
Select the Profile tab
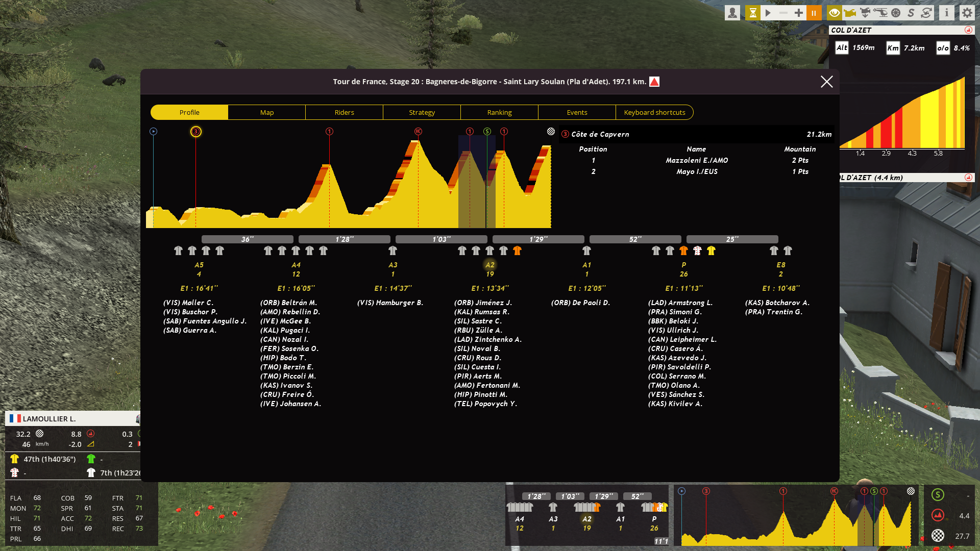point(189,112)
